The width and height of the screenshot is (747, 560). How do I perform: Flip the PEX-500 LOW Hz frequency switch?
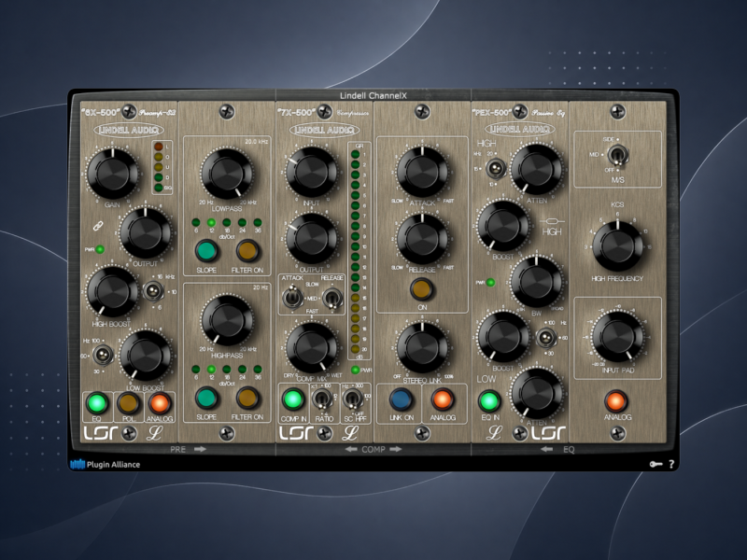tap(546, 338)
